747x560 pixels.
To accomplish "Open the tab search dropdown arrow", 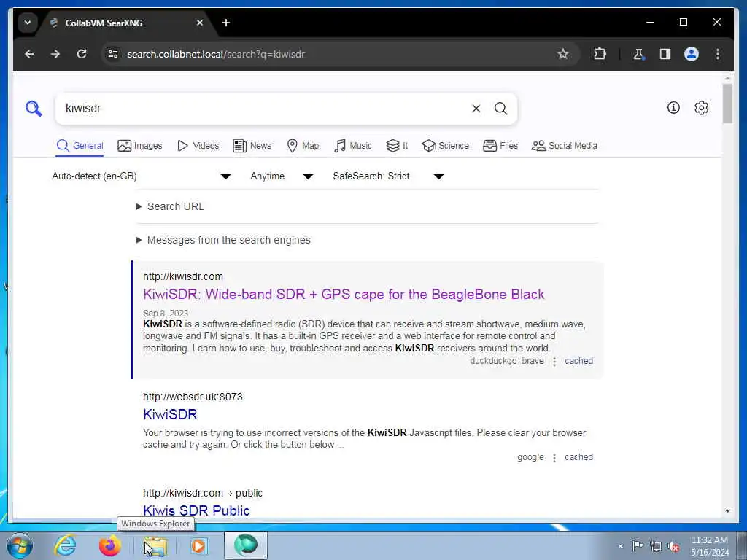I will tap(28, 23).
